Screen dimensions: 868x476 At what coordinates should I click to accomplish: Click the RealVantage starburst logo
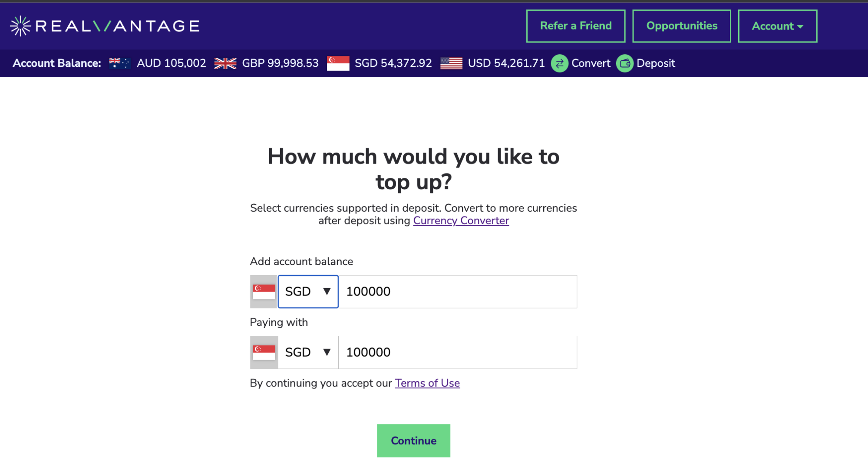click(x=20, y=26)
